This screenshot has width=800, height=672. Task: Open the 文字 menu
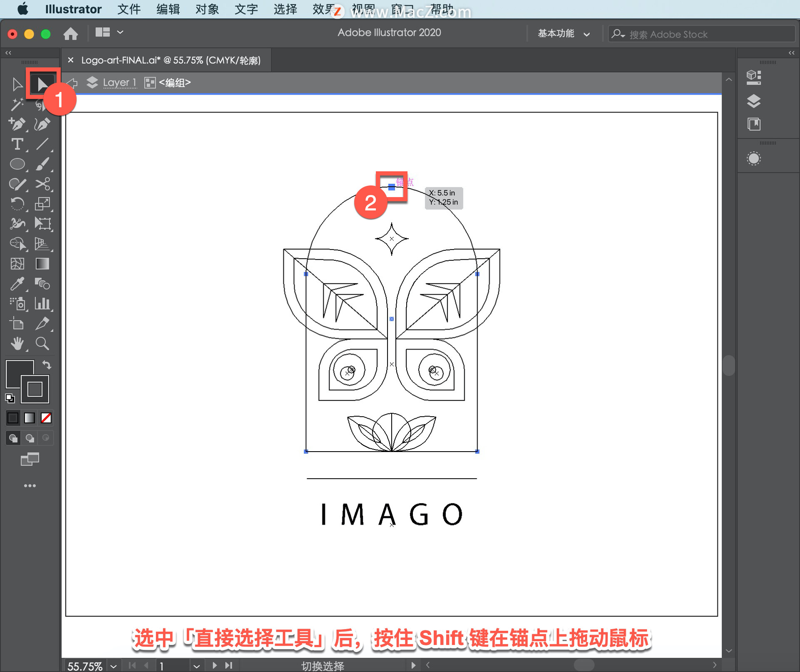point(246,9)
